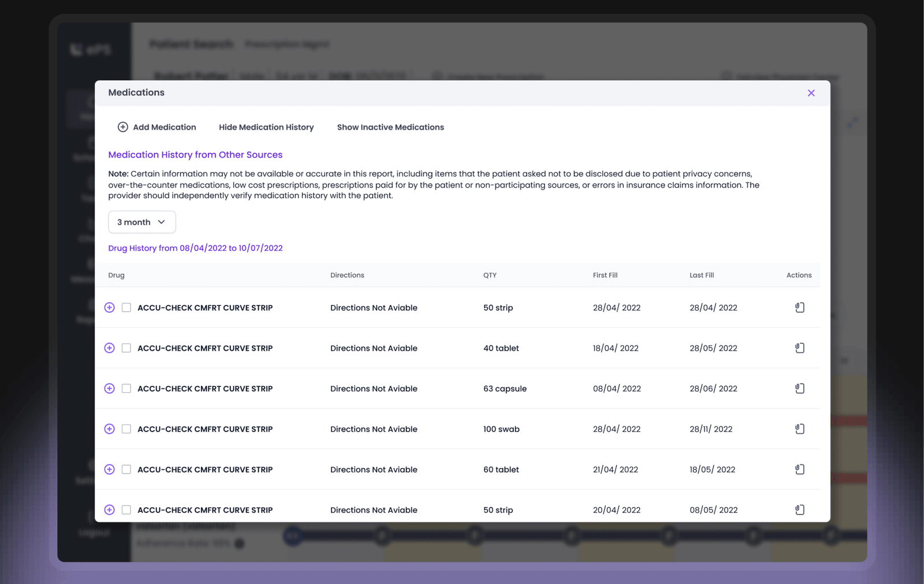924x584 pixels.
Task: Click the first fill date '18/04/ 2022'
Action: pos(616,348)
